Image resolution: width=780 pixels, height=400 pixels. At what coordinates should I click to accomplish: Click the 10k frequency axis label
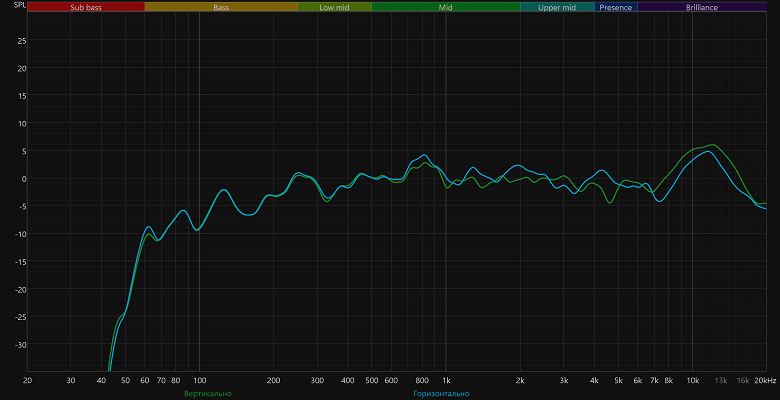click(x=692, y=381)
